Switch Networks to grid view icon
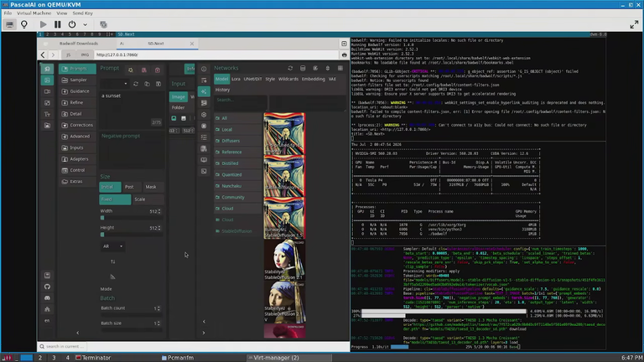The height and width of the screenshot is (362, 644). (340, 68)
